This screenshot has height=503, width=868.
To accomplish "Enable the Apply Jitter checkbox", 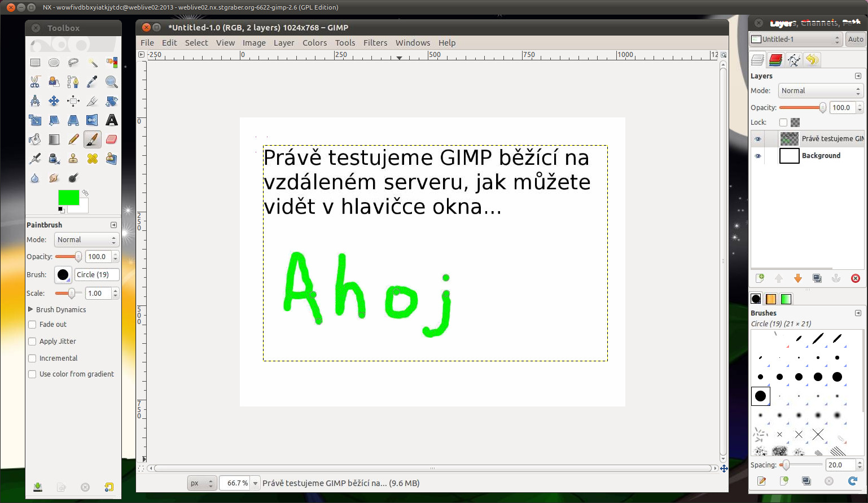I will point(32,342).
